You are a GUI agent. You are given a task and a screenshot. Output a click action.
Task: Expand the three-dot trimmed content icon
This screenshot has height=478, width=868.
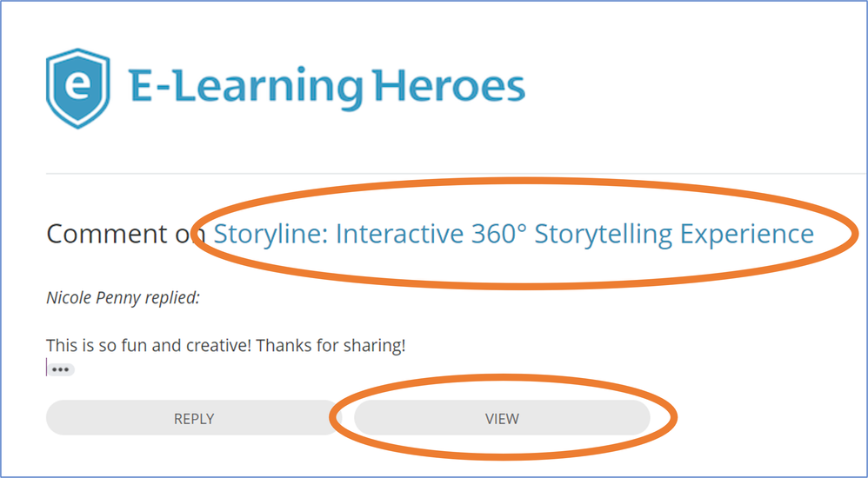click(x=60, y=369)
